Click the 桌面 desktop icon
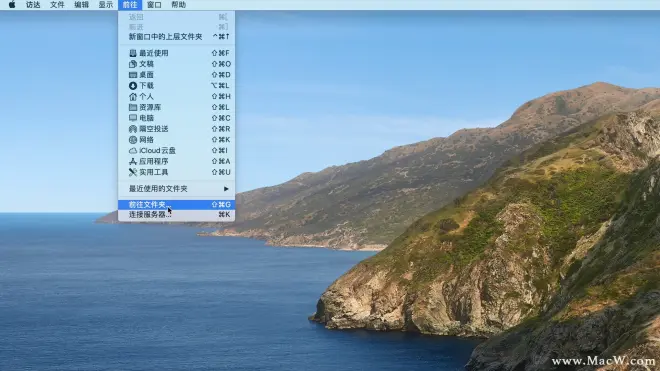The image size is (660, 371). click(x=133, y=75)
